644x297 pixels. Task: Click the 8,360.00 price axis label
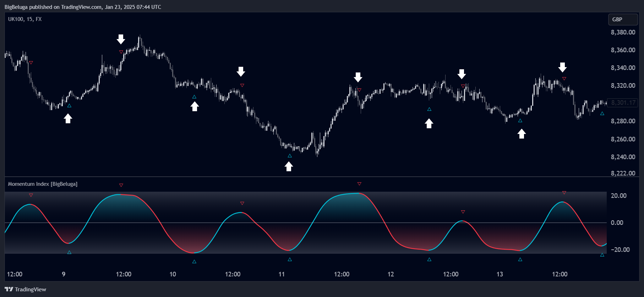[623, 50]
